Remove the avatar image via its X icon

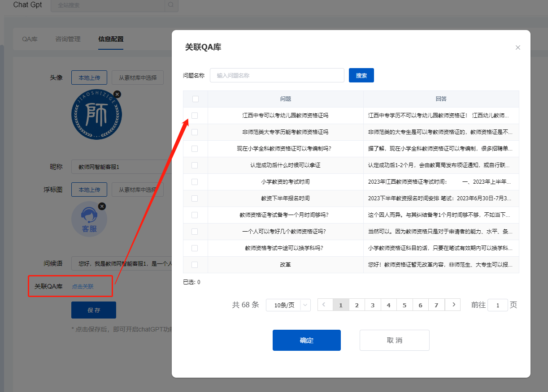click(x=117, y=94)
